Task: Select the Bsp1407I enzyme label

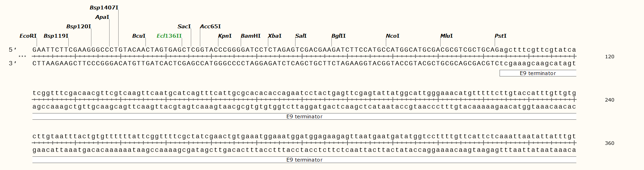Action: coord(104,8)
